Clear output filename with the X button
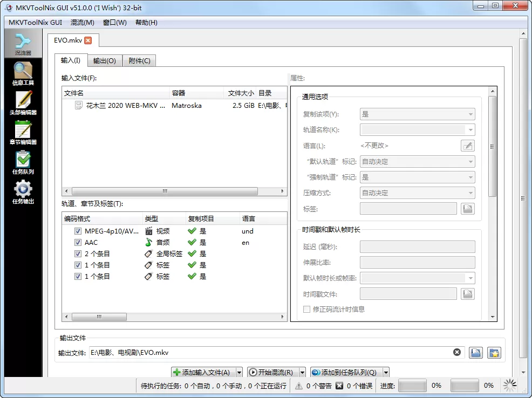The width and height of the screenshot is (532, 398). pyautogui.click(x=456, y=352)
